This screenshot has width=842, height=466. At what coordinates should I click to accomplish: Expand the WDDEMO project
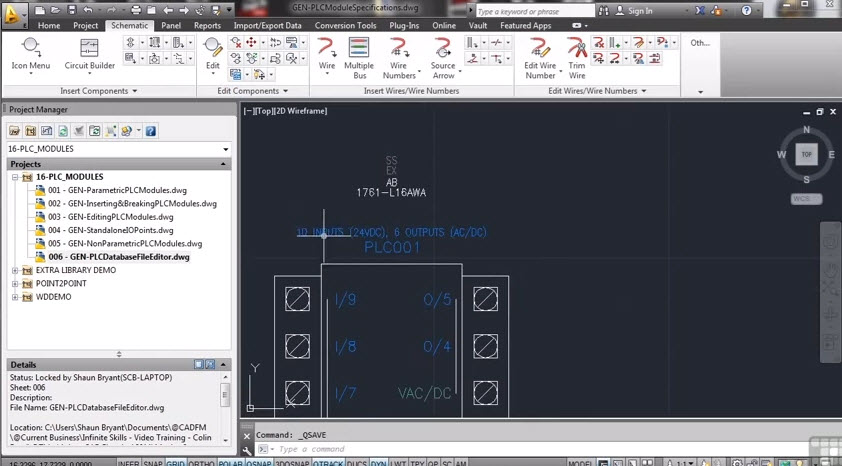click(x=15, y=297)
